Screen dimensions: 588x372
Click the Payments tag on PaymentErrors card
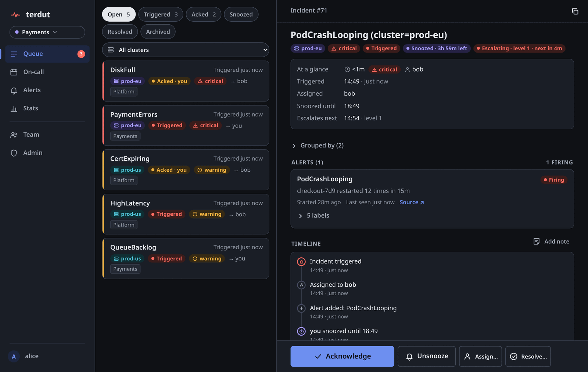point(125,136)
